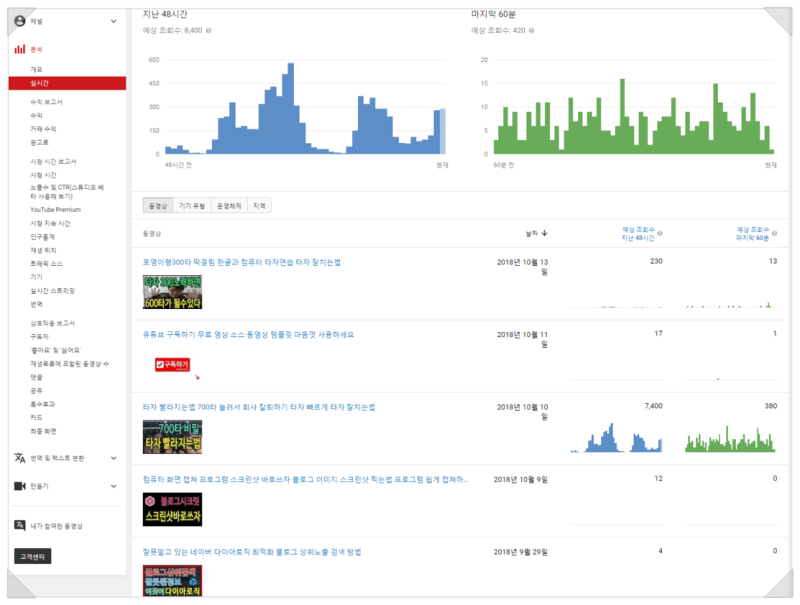Click the 7,400 view count value
The image size is (800, 605).
pyautogui.click(x=654, y=406)
